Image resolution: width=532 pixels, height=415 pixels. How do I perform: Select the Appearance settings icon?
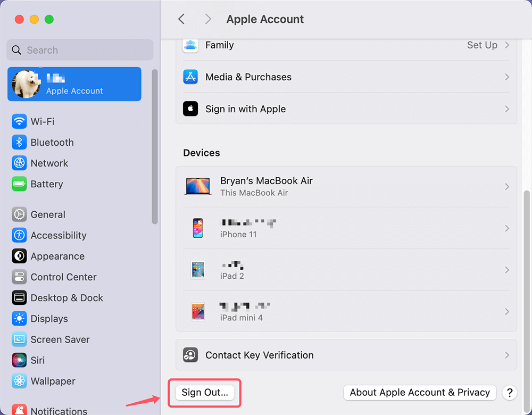click(x=19, y=256)
